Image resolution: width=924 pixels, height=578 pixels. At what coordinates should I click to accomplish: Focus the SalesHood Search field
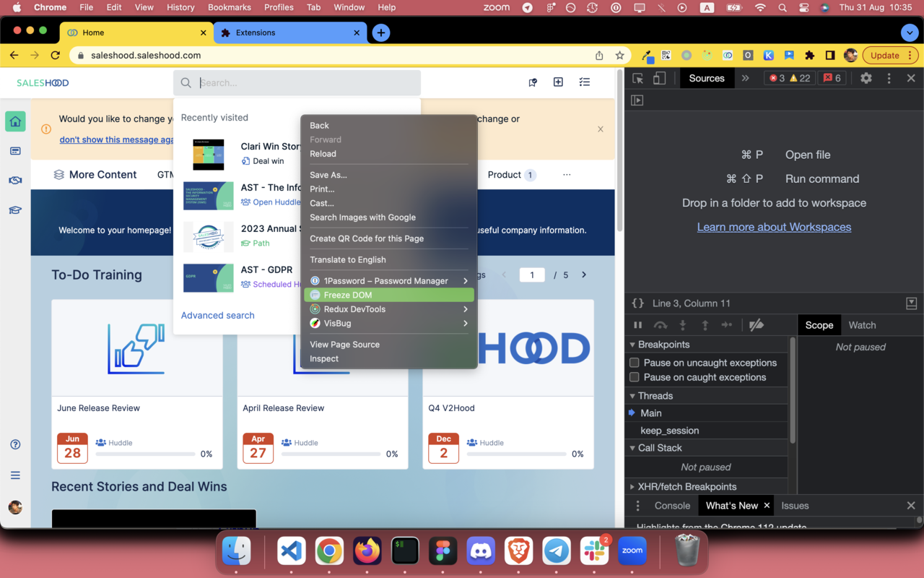pos(297,83)
